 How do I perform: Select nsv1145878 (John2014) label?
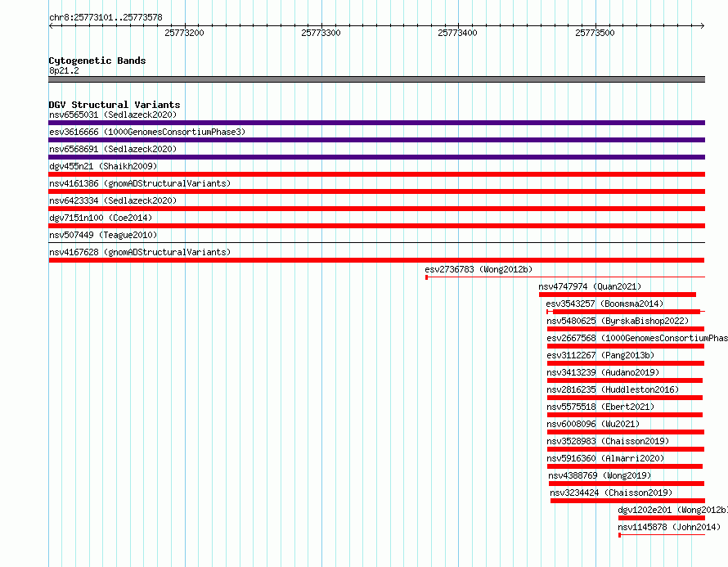(x=669, y=527)
